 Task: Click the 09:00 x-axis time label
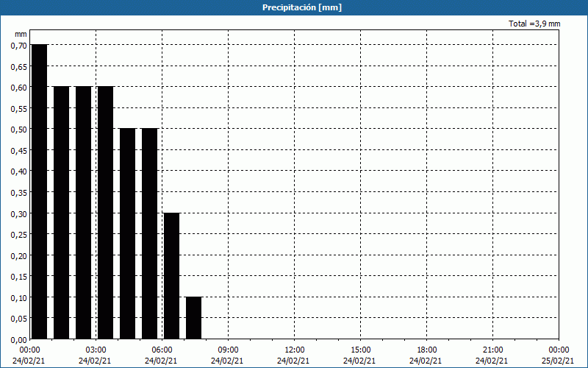tap(229, 350)
